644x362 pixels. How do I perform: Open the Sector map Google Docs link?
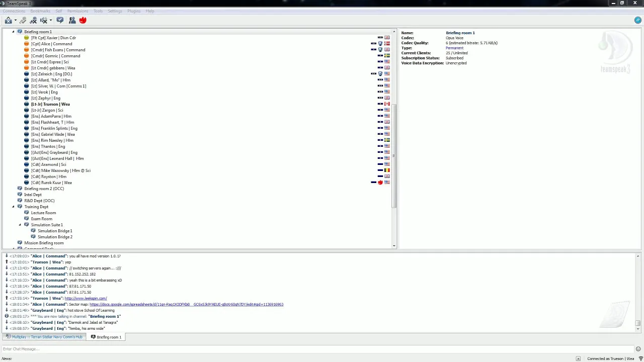tap(186, 304)
